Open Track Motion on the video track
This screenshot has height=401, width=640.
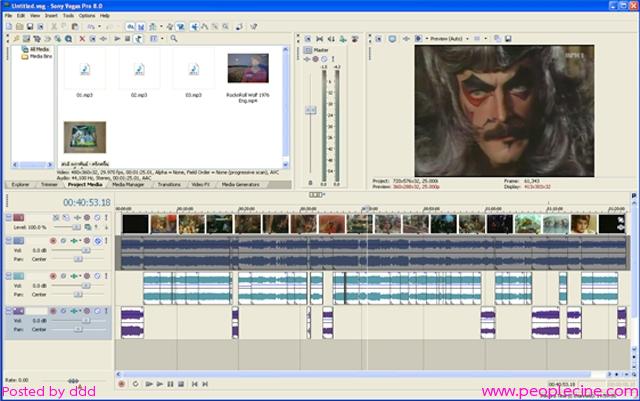click(x=66, y=218)
